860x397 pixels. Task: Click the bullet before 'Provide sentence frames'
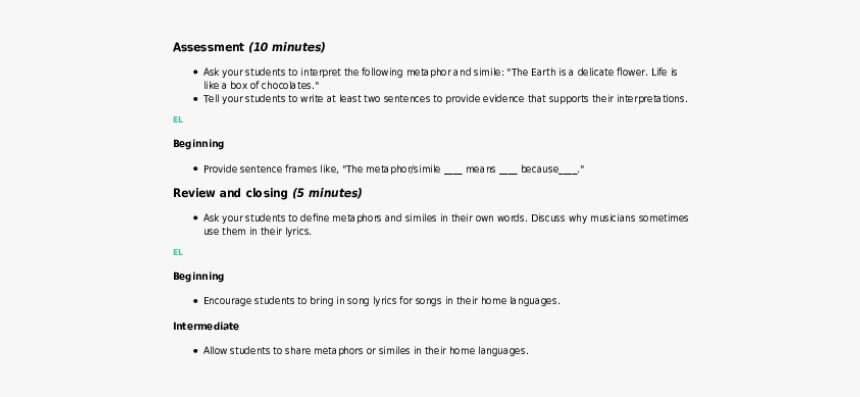(x=196, y=169)
